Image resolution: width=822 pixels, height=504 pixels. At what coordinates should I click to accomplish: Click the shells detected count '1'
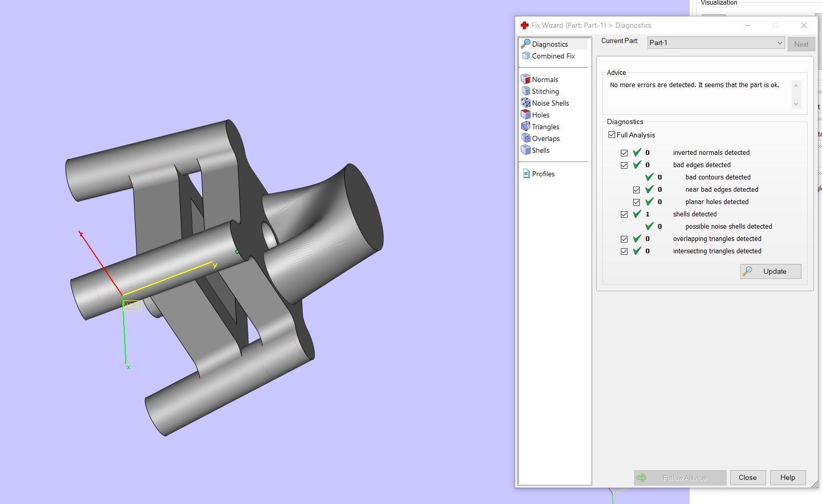click(x=648, y=214)
